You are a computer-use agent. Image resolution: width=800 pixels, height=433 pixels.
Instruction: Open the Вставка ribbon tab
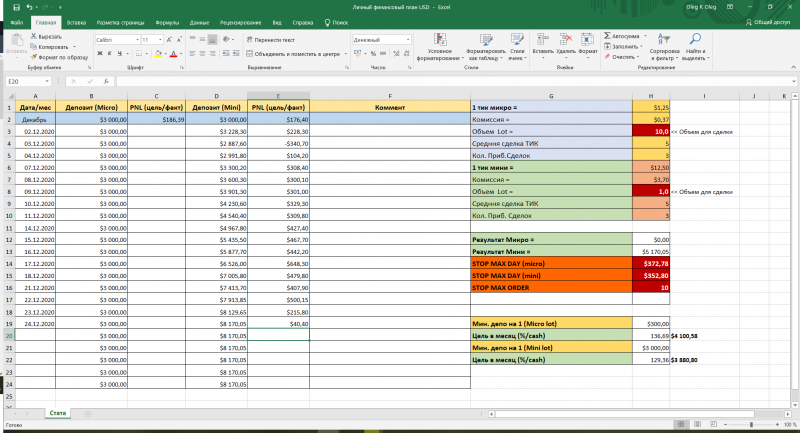click(x=76, y=20)
